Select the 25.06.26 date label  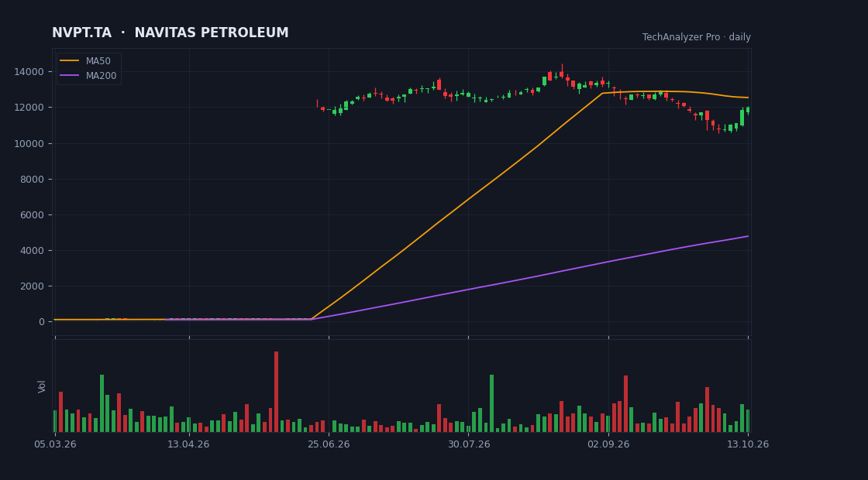pyautogui.click(x=329, y=444)
